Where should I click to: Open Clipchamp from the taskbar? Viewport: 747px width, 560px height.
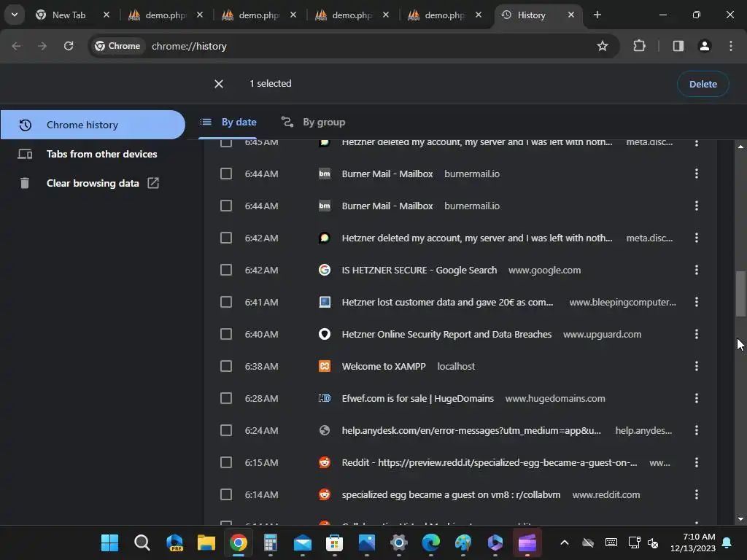(527, 542)
